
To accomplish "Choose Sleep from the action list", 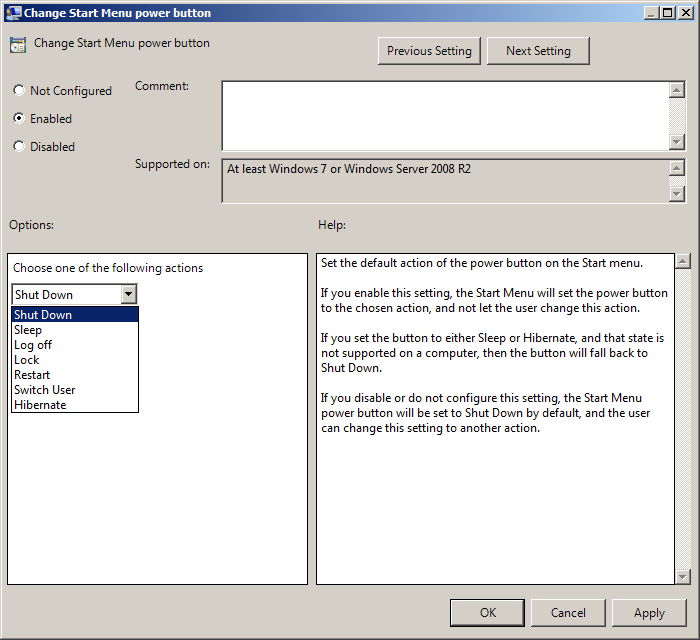I will tap(28, 330).
